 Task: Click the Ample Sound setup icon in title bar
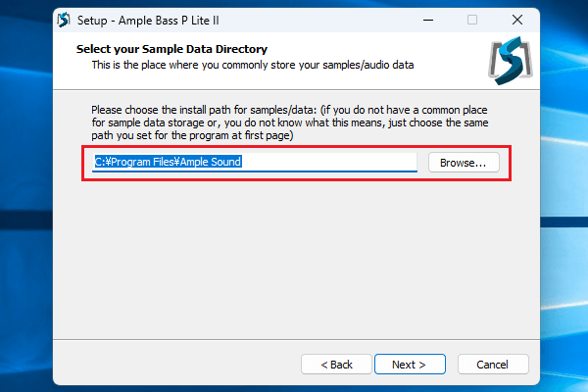pyautogui.click(x=64, y=20)
